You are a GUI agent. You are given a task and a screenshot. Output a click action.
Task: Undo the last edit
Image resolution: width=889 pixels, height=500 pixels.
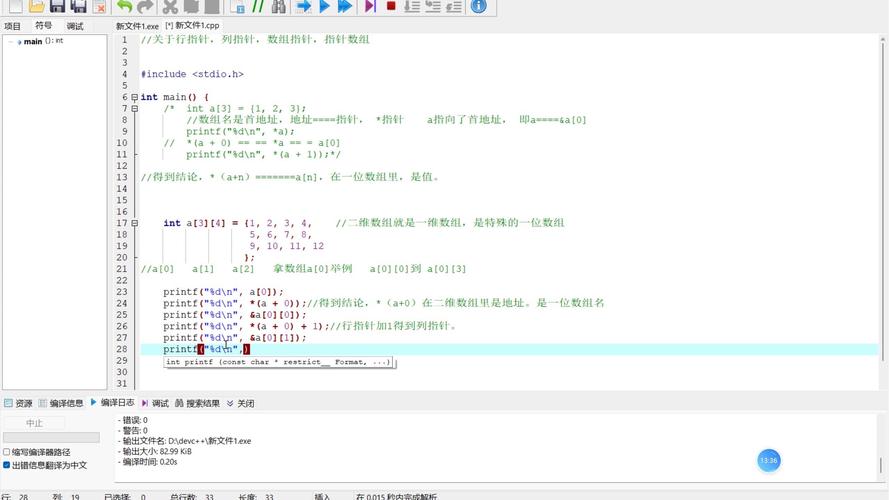click(124, 6)
